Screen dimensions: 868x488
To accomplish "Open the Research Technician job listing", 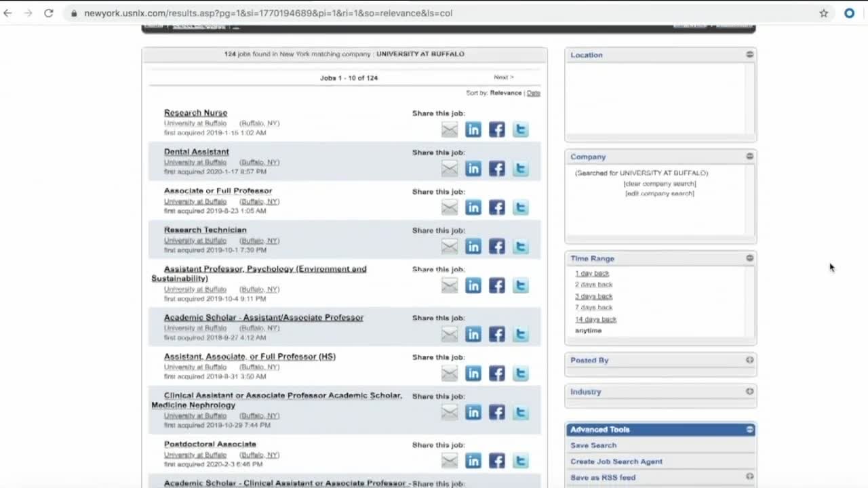I will point(205,230).
